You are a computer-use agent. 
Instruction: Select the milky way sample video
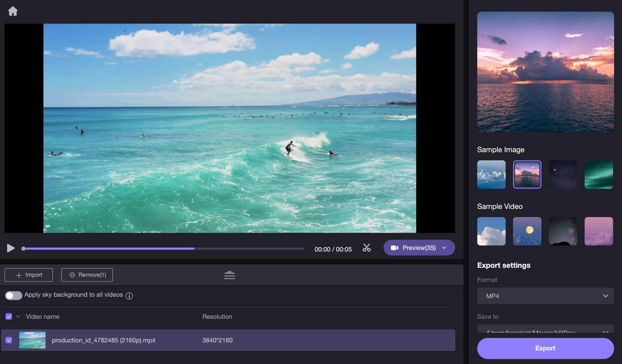pos(563,231)
